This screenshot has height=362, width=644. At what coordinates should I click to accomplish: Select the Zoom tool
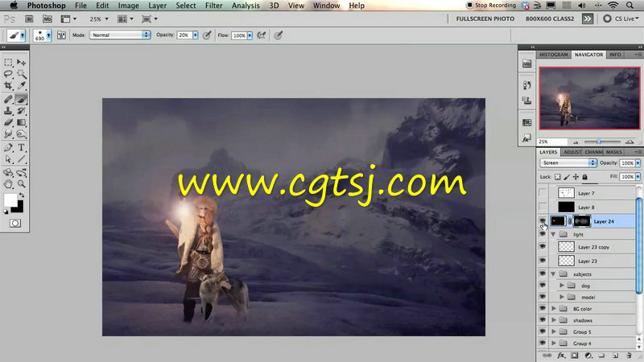tap(22, 184)
